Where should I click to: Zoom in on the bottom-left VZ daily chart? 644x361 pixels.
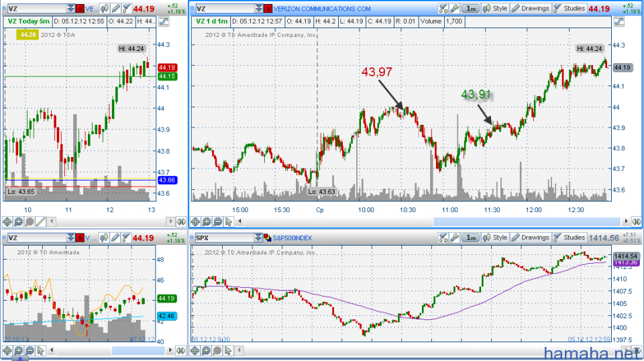click(19, 350)
